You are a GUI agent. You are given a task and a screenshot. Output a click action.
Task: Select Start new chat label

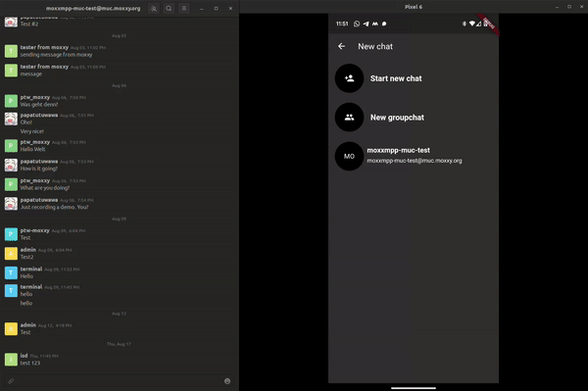pyautogui.click(x=396, y=78)
